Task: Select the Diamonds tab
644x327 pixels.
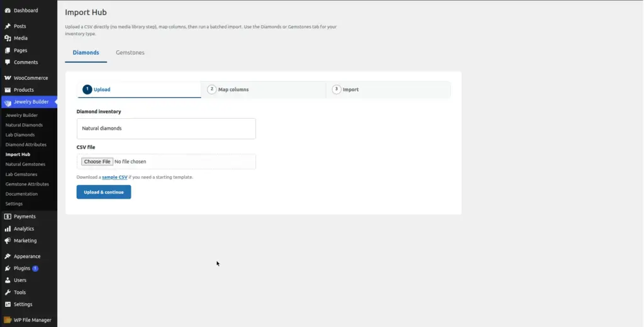Action: click(x=86, y=53)
